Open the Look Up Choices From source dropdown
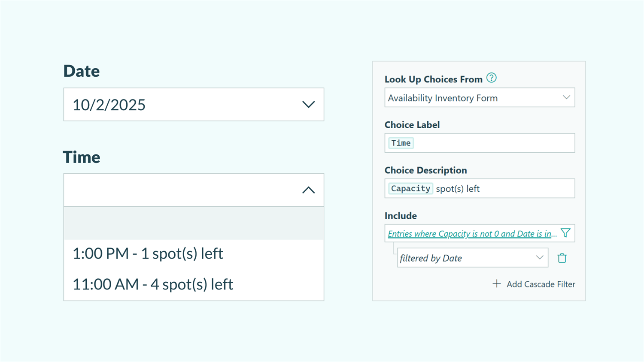This screenshot has height=362, width=644. 566,97
